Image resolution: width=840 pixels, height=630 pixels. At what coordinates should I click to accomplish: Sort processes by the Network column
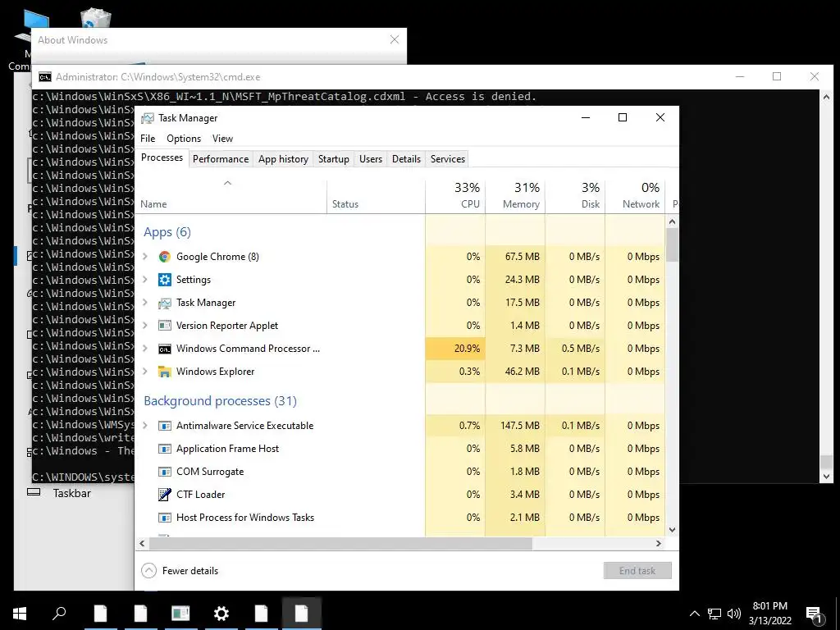click(636, 196)
